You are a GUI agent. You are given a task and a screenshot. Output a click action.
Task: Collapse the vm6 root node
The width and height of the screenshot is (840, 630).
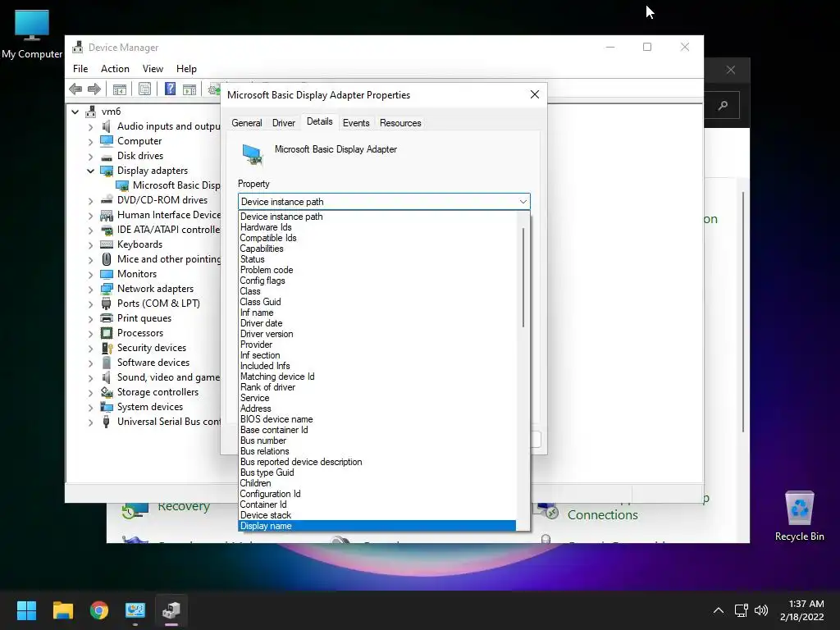(75, 112)
